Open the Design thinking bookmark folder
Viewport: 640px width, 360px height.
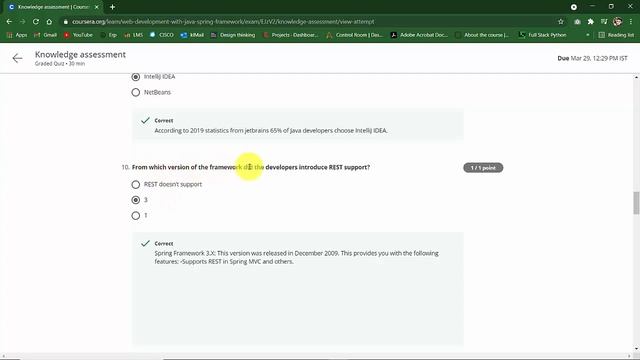233,35
